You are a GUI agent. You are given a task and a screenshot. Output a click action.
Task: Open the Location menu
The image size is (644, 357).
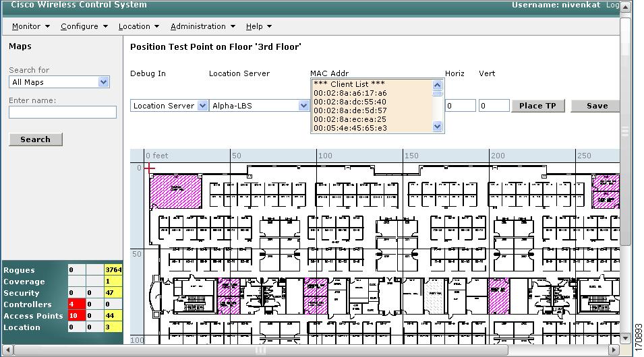(x=138, y=26)
